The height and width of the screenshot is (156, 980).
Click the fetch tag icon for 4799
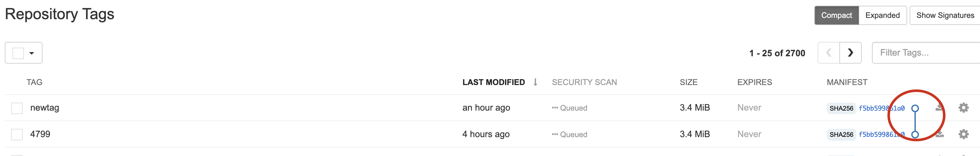(939, 134)
